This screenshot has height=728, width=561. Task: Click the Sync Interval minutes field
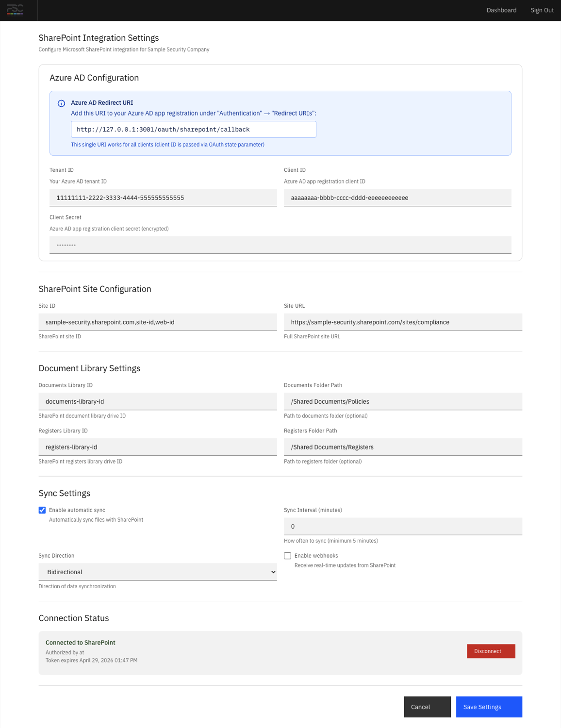[x=402, y=526]
